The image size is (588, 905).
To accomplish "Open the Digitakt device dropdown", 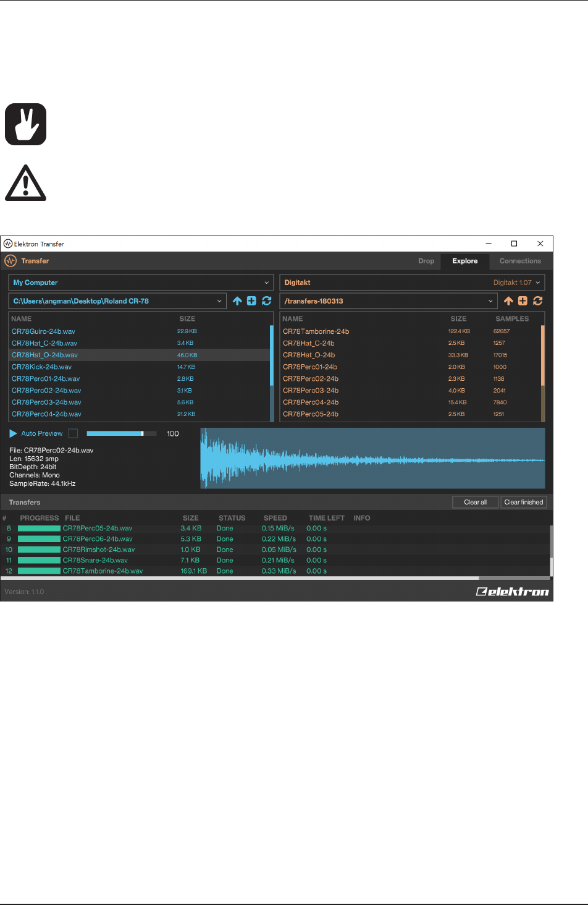I will pyautogui.click(x=412, y=283).
